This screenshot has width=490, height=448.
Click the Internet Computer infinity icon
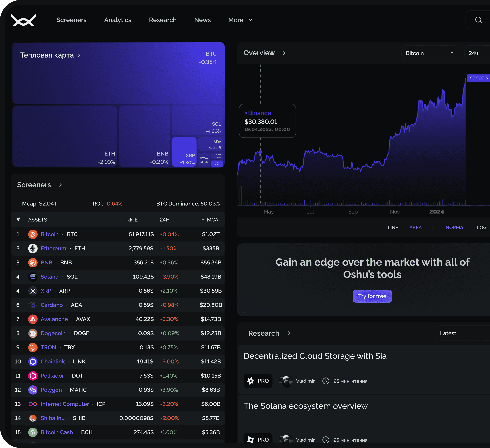pos(33,404)
